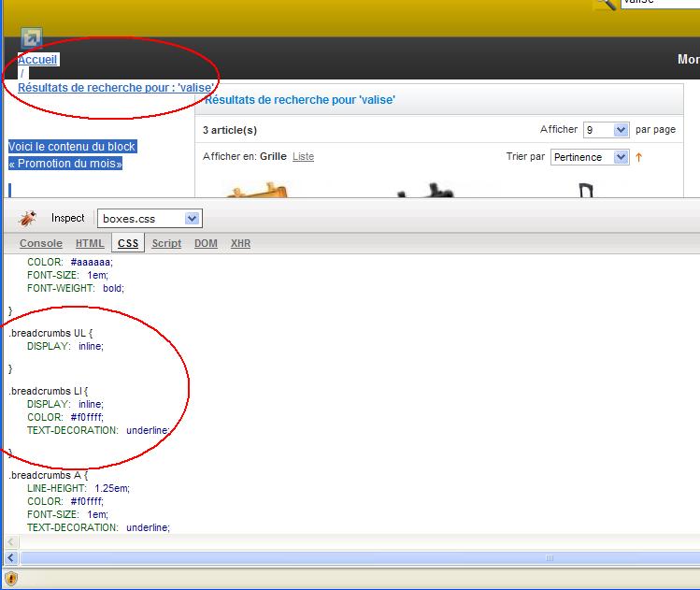The width and height of the screenshot is (700, 590).
Task: Open the boxes.css stylesheet dropdown
Action: tap(150, 219)
